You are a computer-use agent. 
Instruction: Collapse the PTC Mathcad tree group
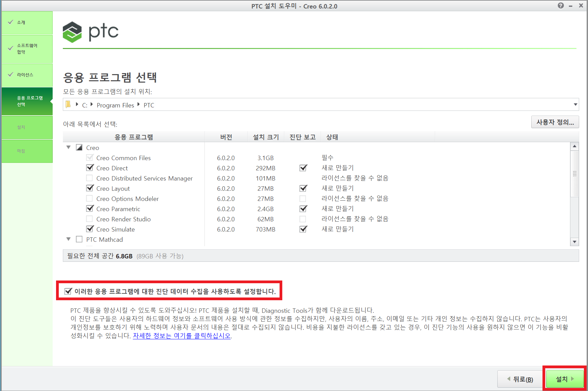click(69, 239)
